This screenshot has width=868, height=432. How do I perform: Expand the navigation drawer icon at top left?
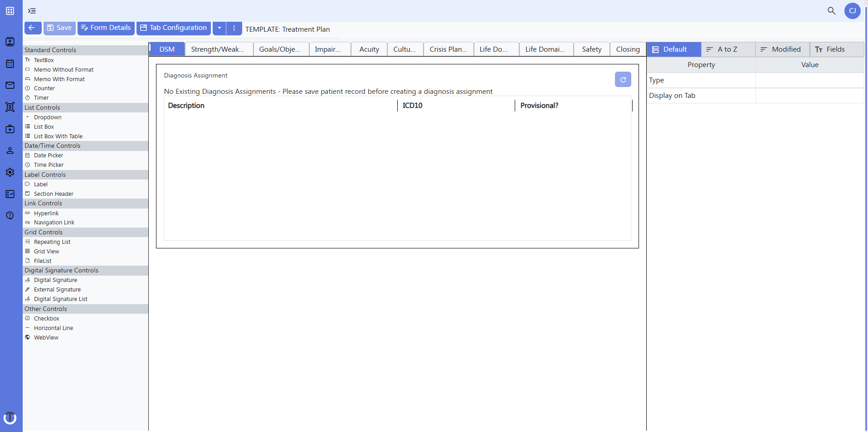coord(32,10)
